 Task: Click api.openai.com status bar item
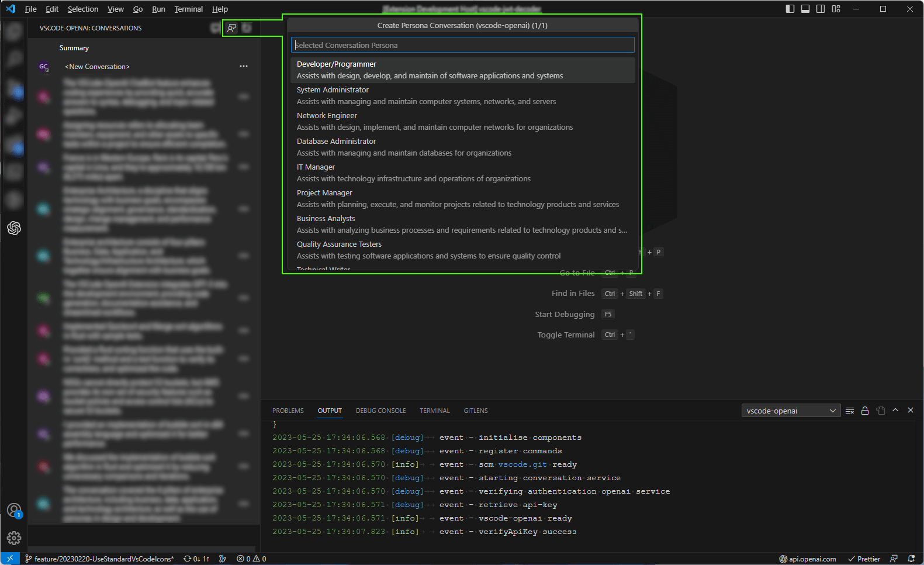(x=808, y=559)
